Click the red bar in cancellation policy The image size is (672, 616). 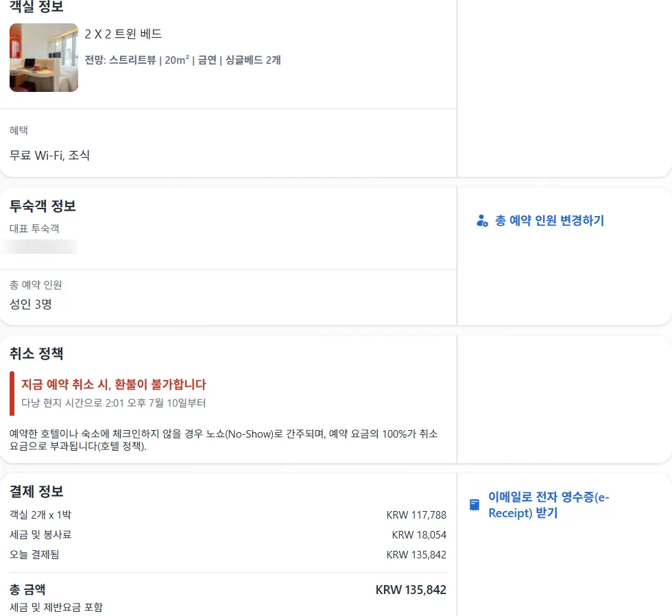pos(12,394)
